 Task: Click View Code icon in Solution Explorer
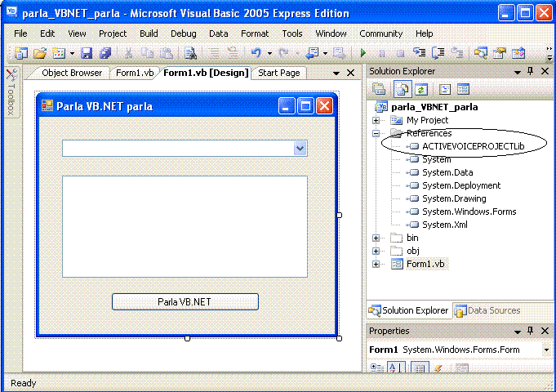(445, 89)
